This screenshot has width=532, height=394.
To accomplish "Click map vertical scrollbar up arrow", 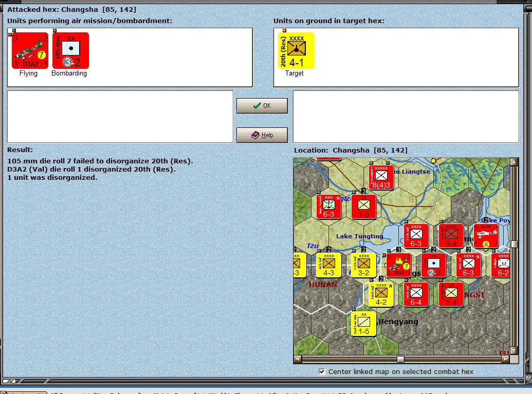I will click(514, 161).
